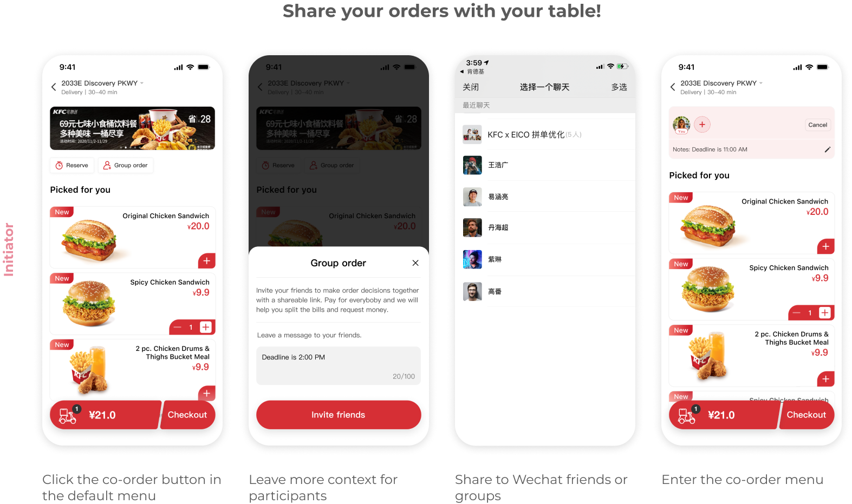Add a participant with the plus circle
The image size is (852, 504).
[x=702, y=125]
